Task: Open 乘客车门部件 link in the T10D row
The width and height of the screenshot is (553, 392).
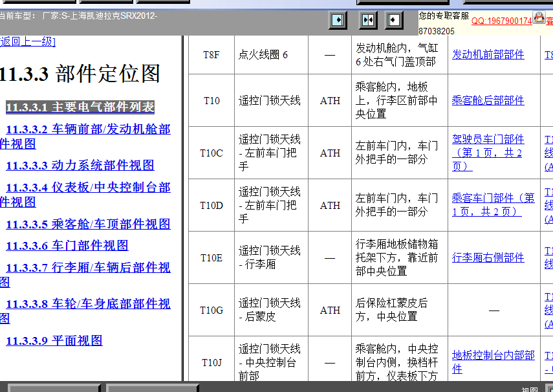Action: click(493, 204)
